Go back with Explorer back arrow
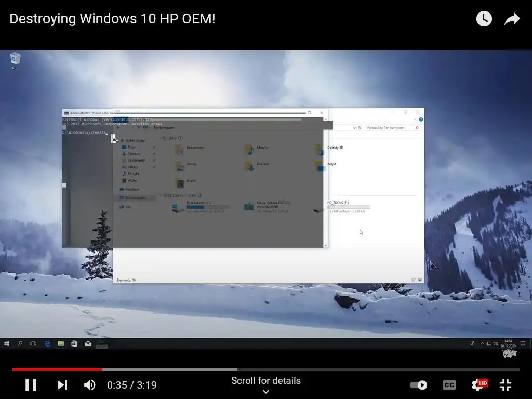The image size is (532, 399). [x=118, y=128]
